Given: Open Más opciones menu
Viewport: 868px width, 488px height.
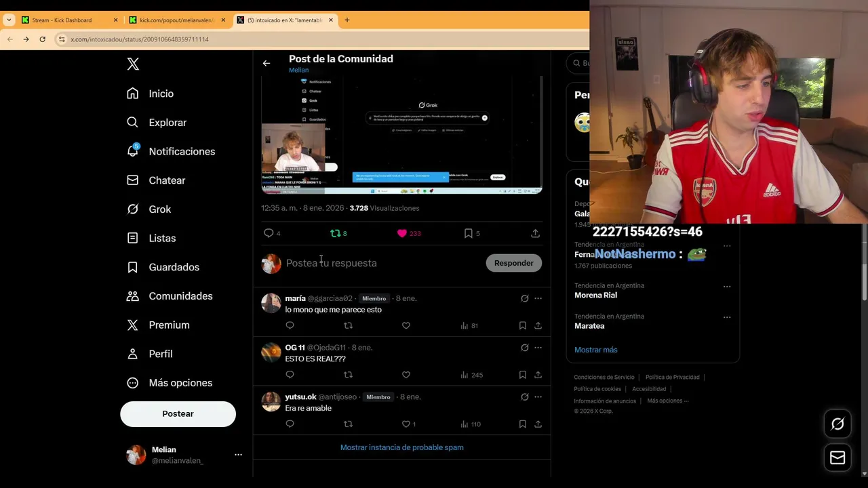Looking at the screenshot, I should [170, 383].
